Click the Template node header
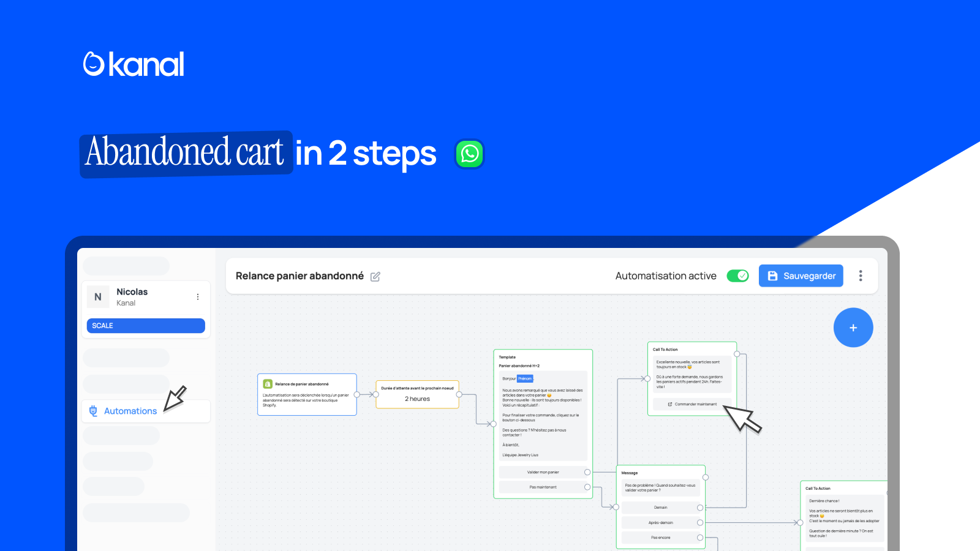The image size is (980, 551). [x=507, y=357]
